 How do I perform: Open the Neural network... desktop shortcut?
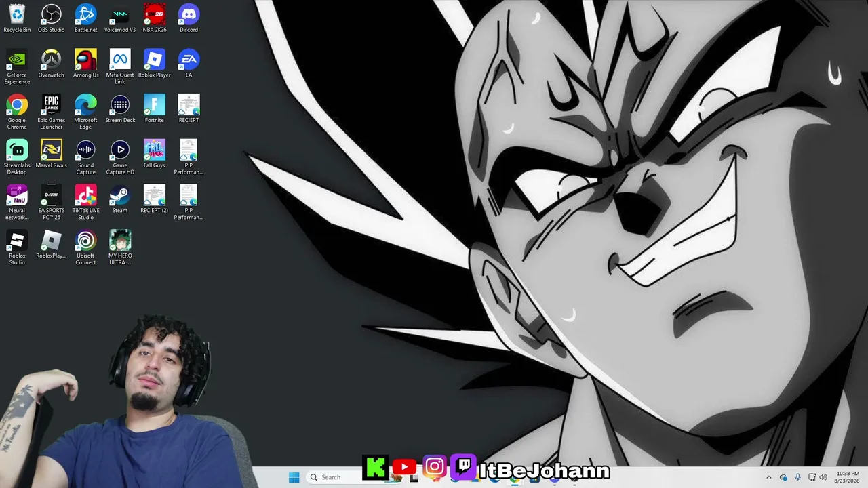click(17, 203)
